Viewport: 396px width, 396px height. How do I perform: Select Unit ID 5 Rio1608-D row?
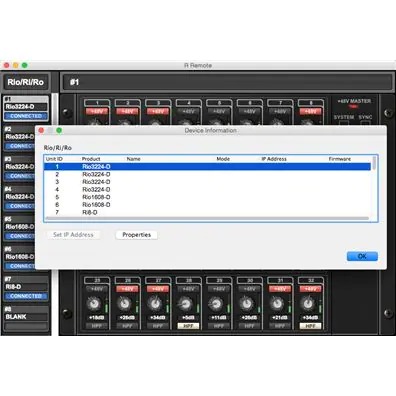click(207, 197)
